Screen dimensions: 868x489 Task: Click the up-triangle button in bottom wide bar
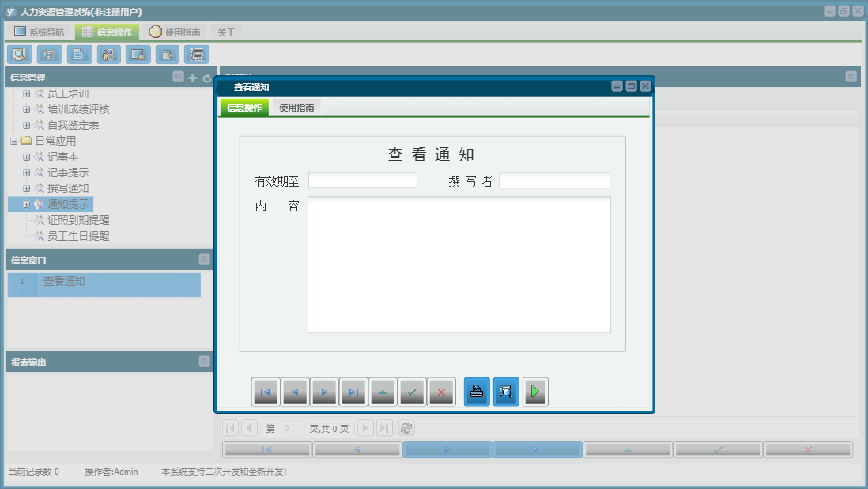[x=628, y=449]
